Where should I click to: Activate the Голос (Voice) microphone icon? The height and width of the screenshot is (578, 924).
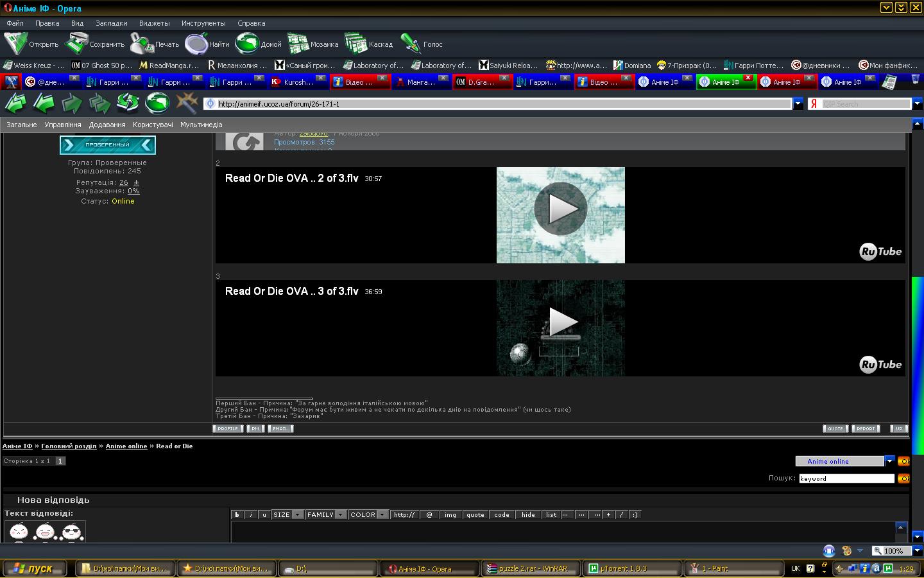coord(410,44)
